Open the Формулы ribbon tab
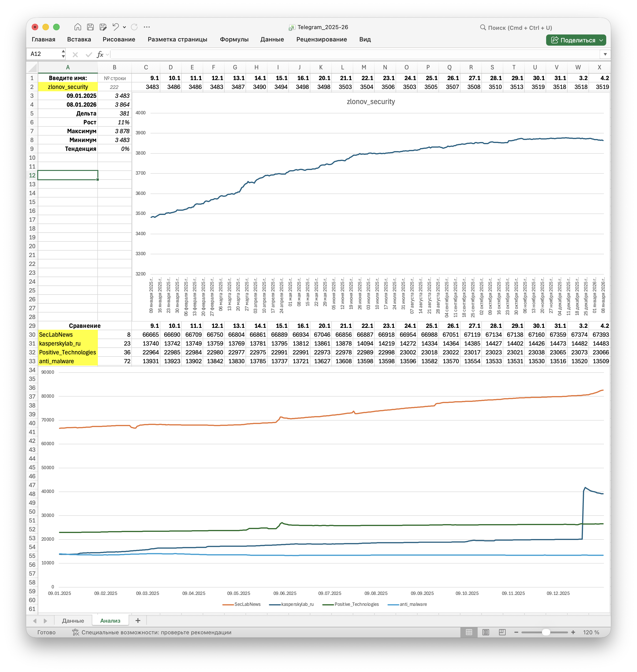The height and width of the screenshot is (672, 637). pos(234,39)
